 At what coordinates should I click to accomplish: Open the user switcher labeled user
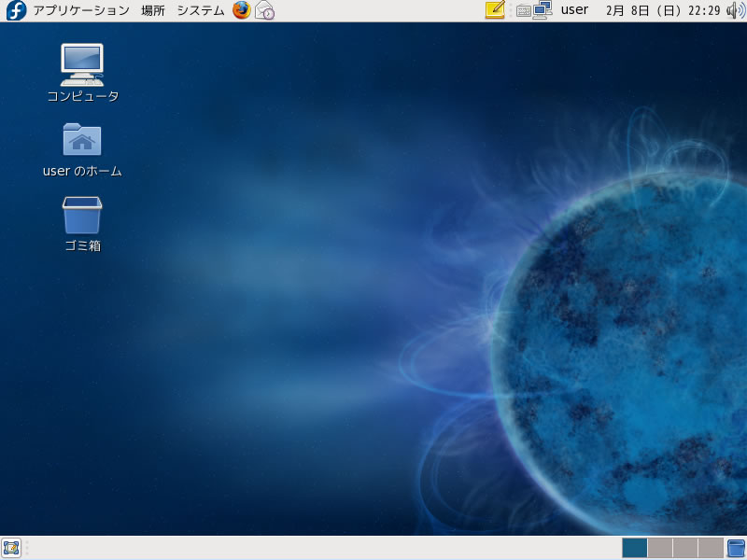click(x=574, y=10)
